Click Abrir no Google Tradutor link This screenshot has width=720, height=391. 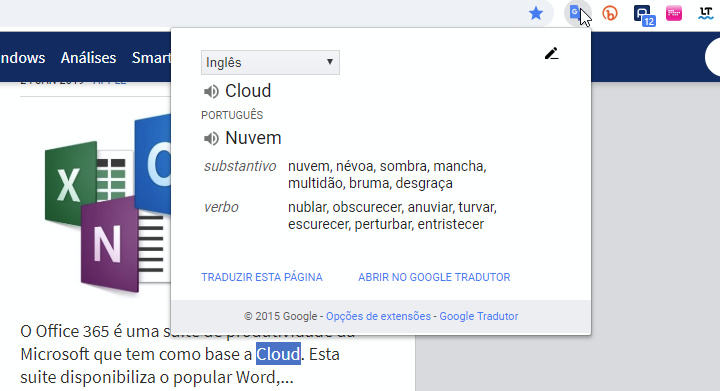(434, 277)
